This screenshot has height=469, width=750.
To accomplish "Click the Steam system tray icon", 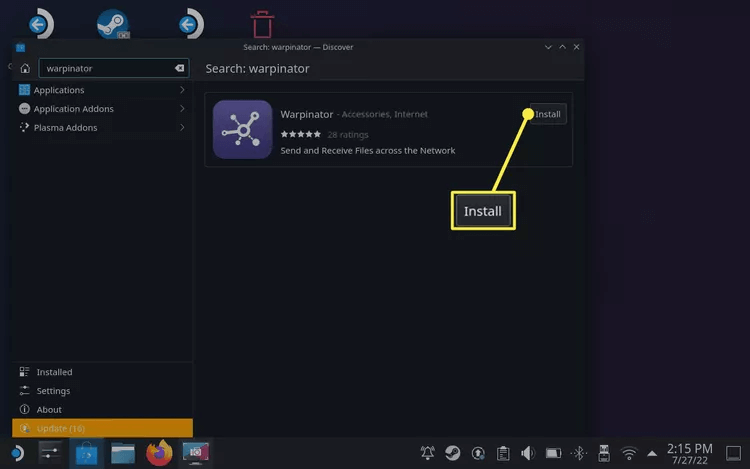I will tap(453, 453).
